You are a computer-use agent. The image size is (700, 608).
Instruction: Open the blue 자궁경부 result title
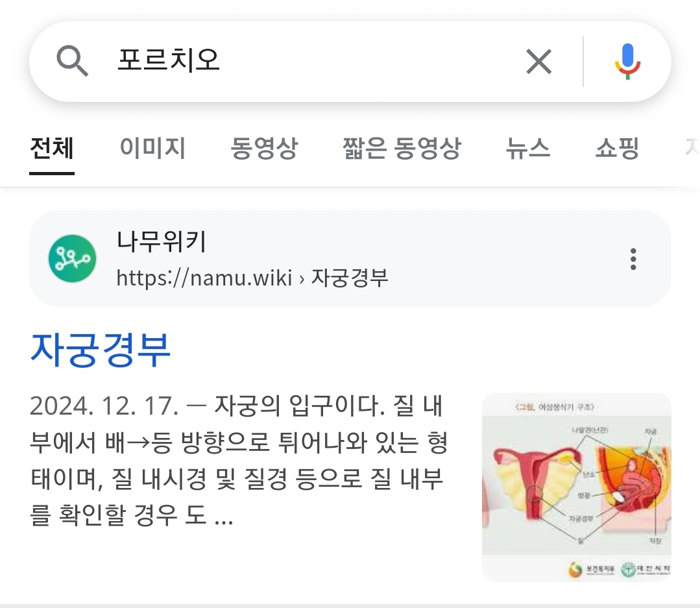[101, 349]
